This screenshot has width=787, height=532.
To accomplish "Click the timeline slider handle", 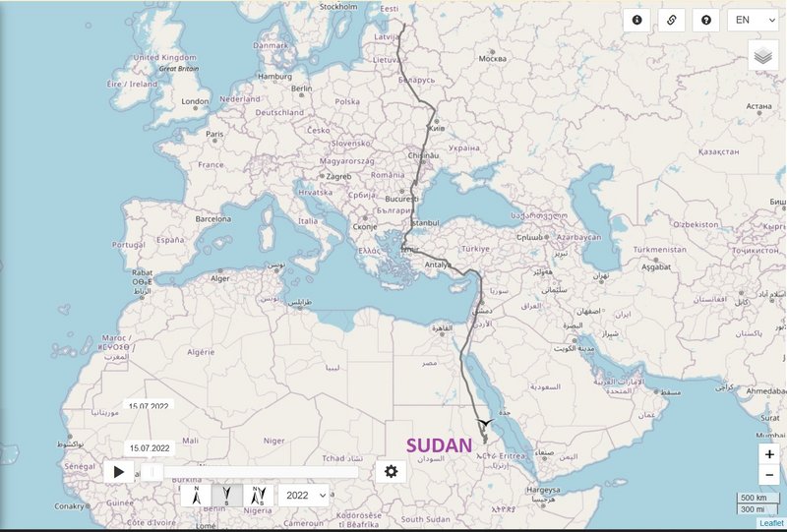I will (x=152, y=472).
